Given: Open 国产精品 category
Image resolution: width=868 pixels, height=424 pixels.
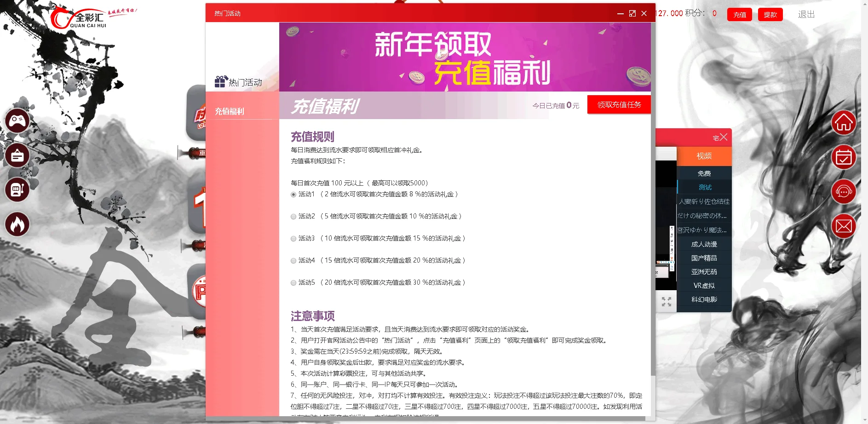Looking at the screenshot, I should (704, 258).
